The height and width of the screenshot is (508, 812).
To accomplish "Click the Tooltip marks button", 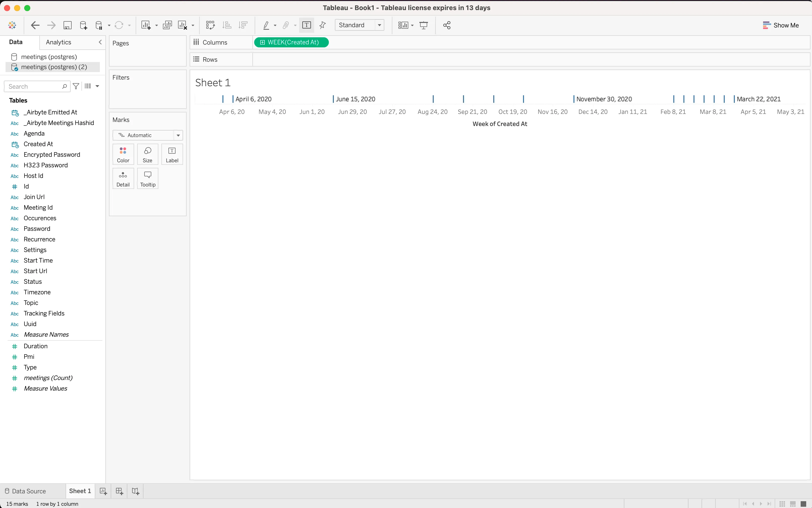I will (148, 178).
